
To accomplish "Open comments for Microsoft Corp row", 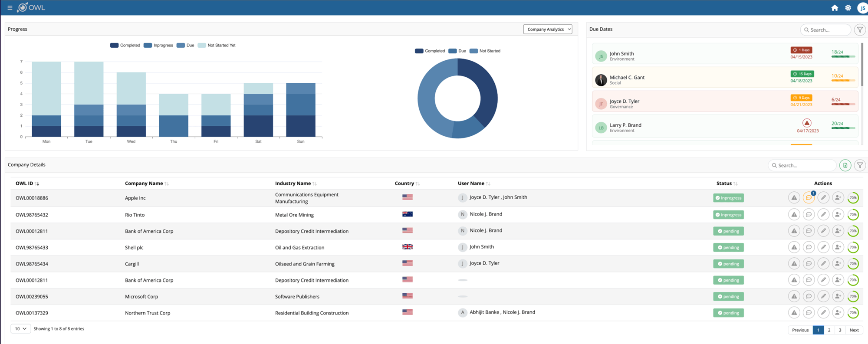I will coord(809,296).
